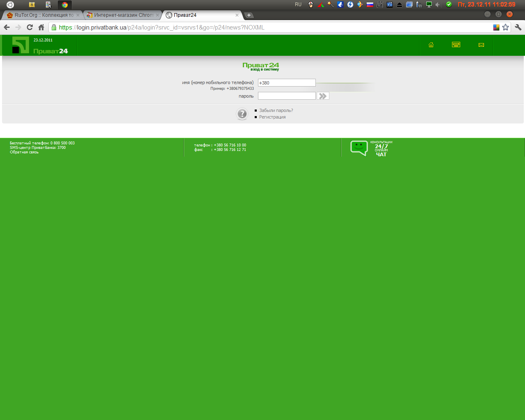Close the RuTor.Org tab

78,15
